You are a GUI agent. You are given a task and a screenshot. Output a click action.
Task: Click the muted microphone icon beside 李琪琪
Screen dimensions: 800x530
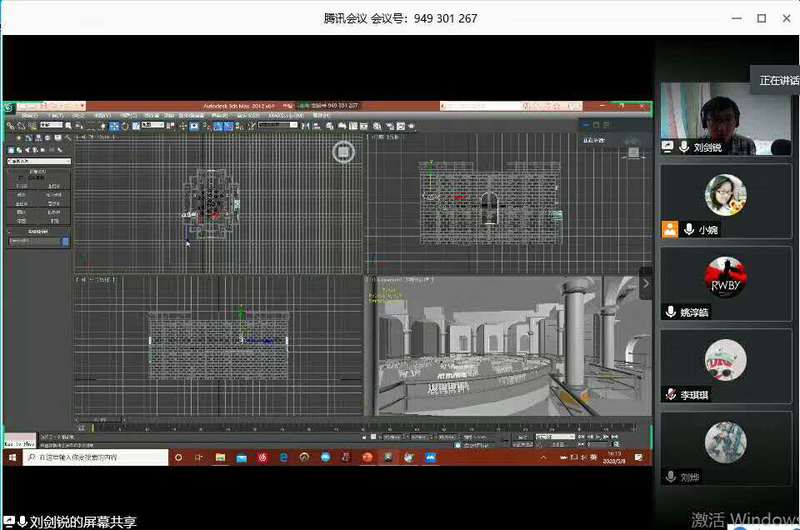pyautogui.click(x=671, y=395)
